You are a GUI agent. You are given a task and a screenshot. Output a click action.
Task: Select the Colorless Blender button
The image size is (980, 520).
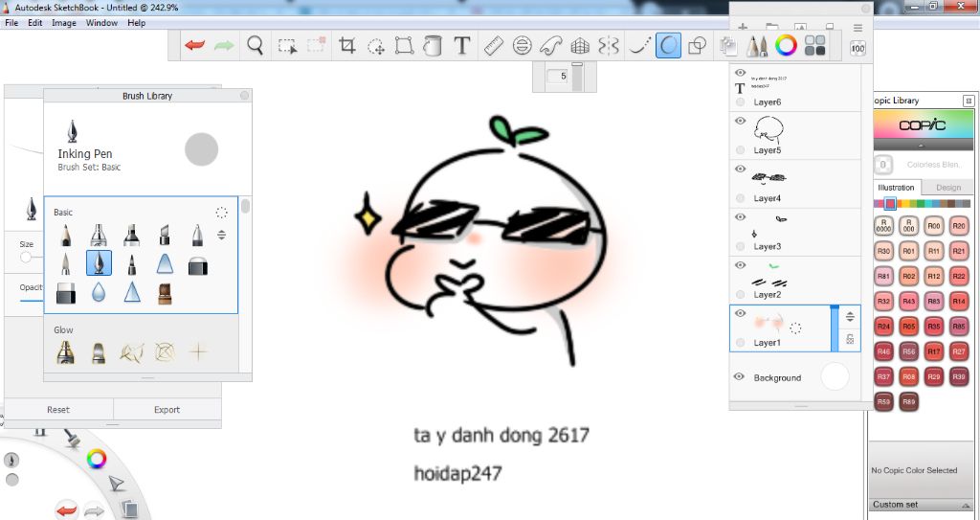coord(882,166)
